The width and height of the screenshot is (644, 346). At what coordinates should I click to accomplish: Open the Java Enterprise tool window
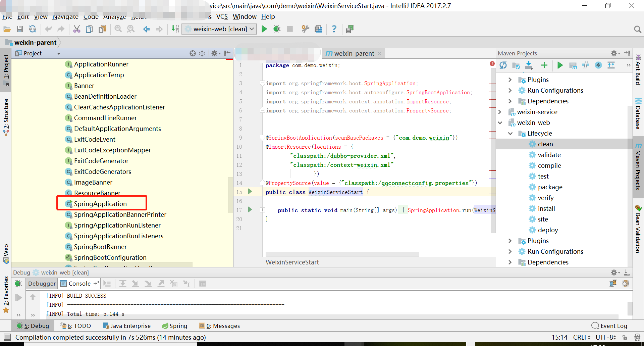point(126,326)
